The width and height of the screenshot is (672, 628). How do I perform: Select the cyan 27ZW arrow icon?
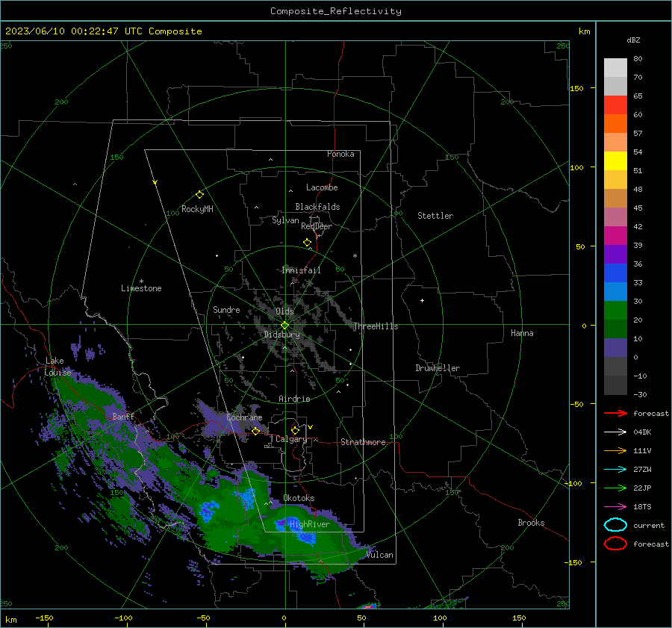tap(615, 470)
